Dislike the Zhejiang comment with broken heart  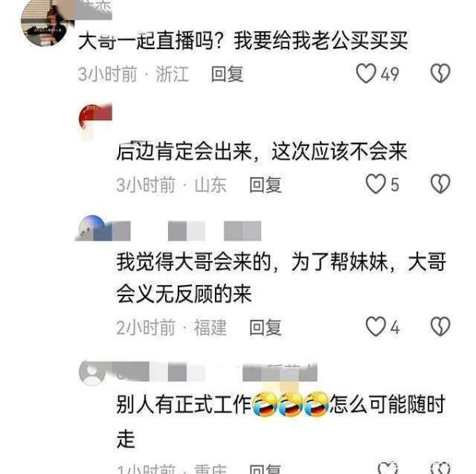click(440, 74)
